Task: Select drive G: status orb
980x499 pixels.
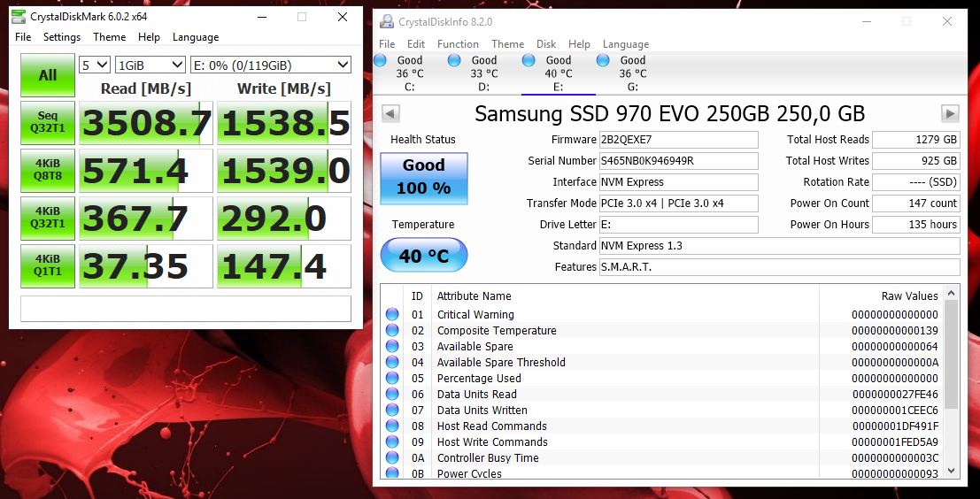Action: tap(604, 60)
